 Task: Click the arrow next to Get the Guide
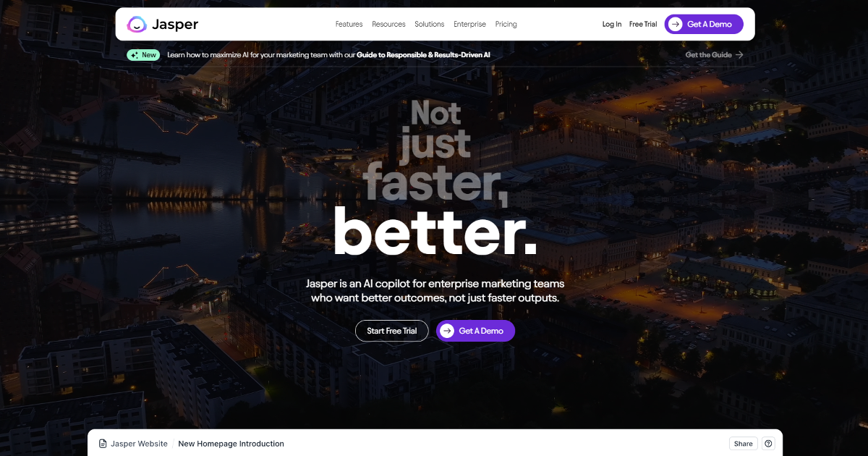point(739,55)
